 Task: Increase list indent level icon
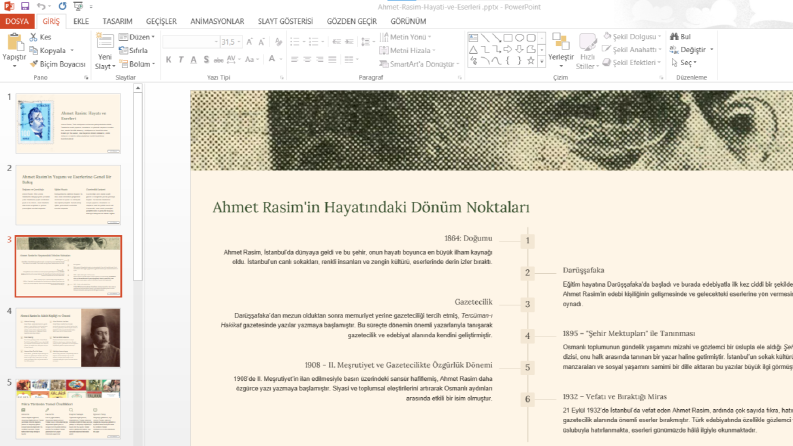click(349, 42)
